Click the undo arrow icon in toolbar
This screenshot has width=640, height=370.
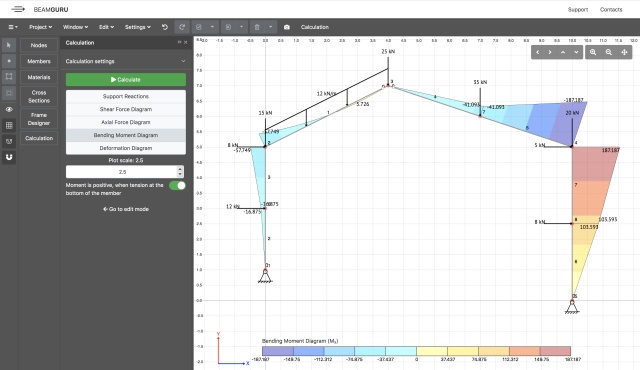(x=165, y=27)
